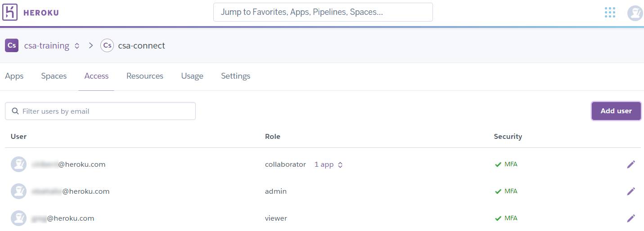Viewport: 644px width, 231px height.
Task: Click the viewer user's email address
Action: pyautogui.click(x=63, y=218)
